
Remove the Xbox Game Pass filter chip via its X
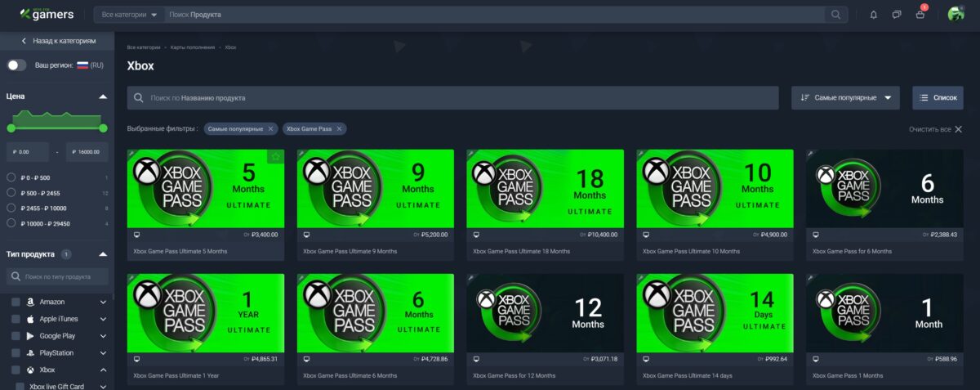340,129
